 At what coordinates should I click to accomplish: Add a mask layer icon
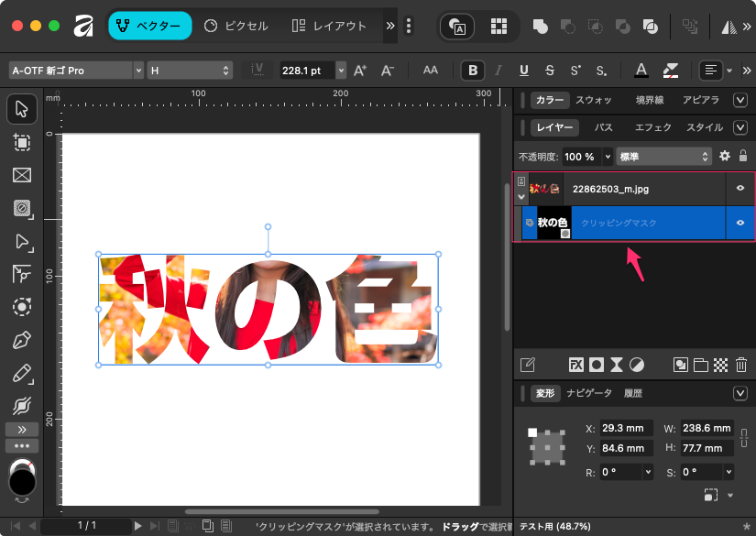click(x=597, y=364)
